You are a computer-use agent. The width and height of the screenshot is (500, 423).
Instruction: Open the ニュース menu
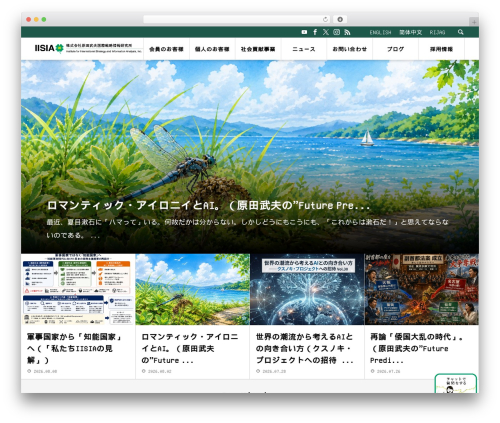304,49
